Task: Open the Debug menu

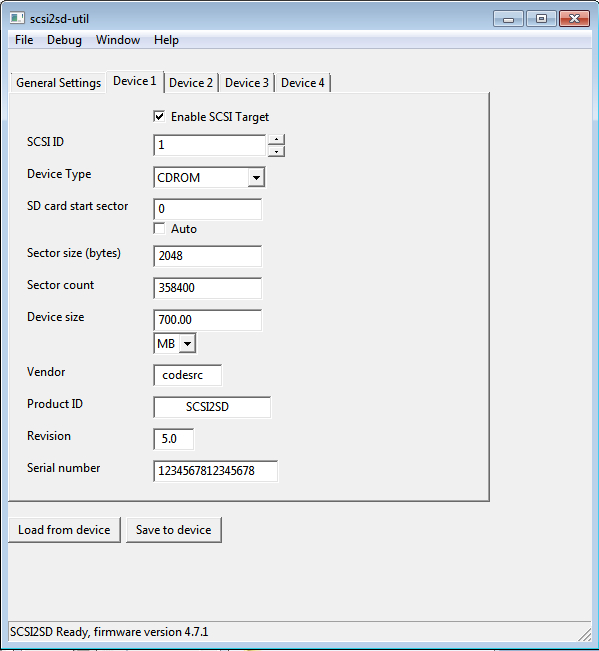Action: click(x=64, y=40)
